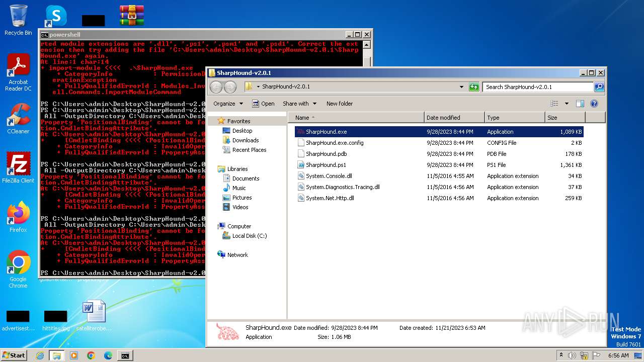Switch to the PowerShell taskbar button
This screenshot has height=362, width=644.
click(125, 355)
